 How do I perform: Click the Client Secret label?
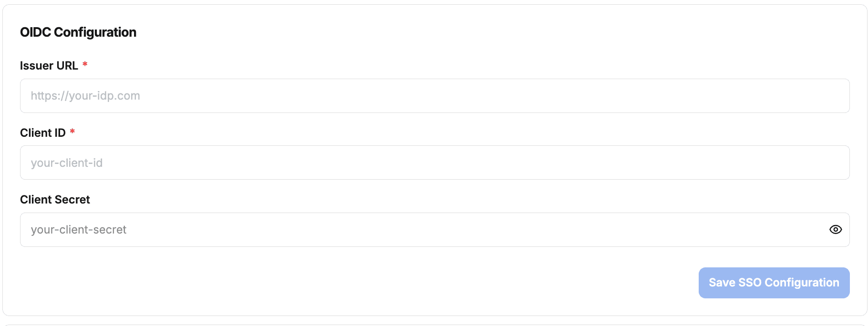(55, 200)
